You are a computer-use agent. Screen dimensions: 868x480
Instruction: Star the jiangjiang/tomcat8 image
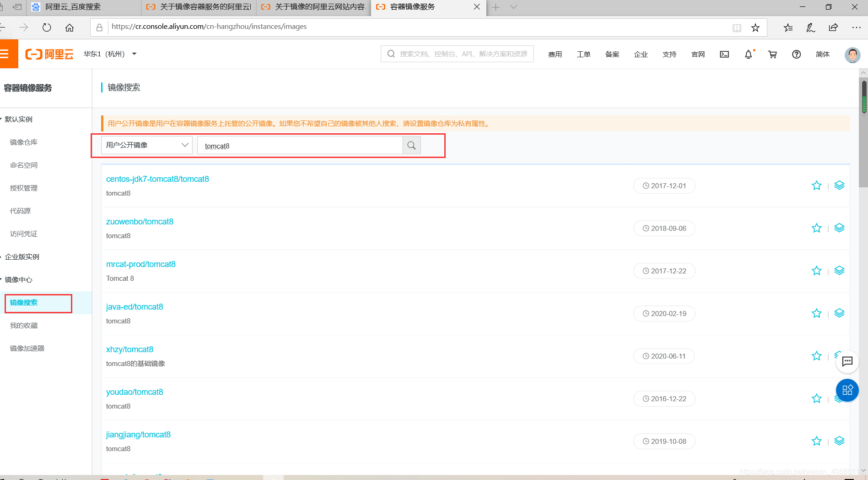pos(817,441)
